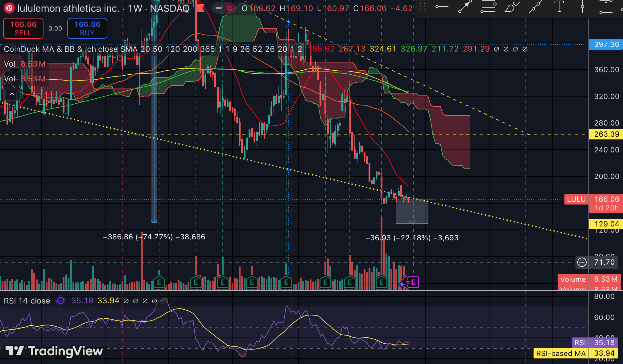Click the 324.61 yellow legend value
Viewport: 623px width, 364px height.
pos(383,49)
